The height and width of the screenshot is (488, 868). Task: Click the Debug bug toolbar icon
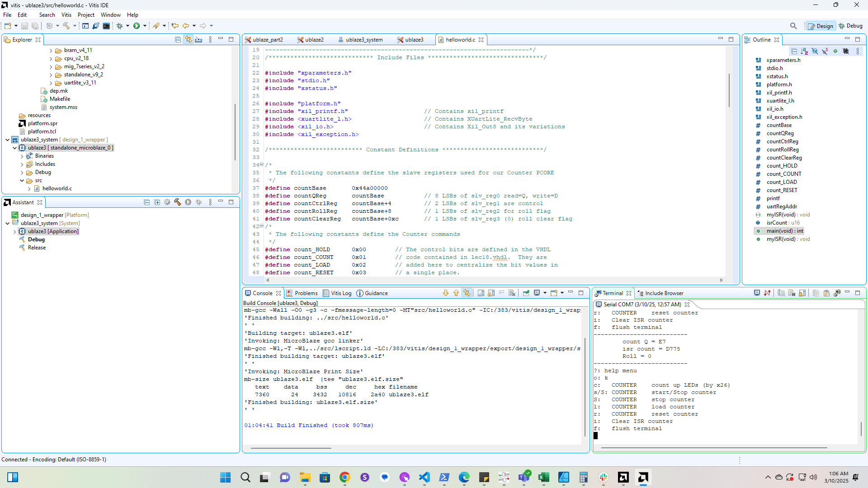(120, 26)
